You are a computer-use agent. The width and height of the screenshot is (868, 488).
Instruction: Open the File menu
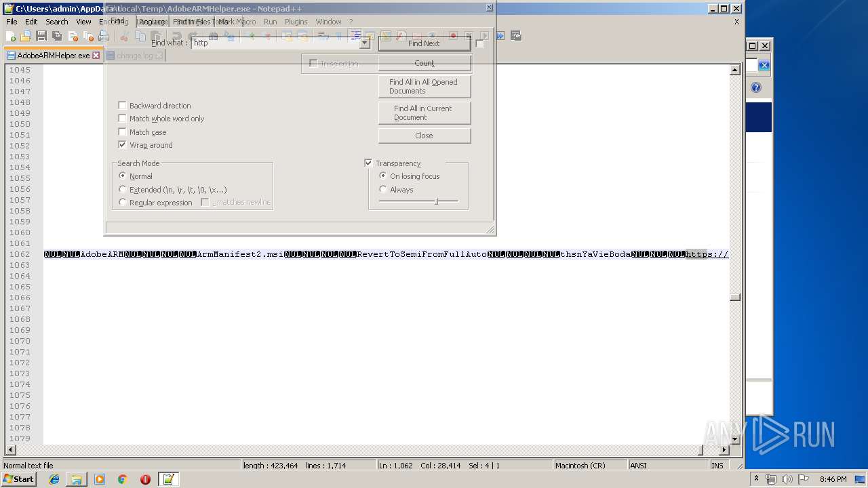point(12,22)
